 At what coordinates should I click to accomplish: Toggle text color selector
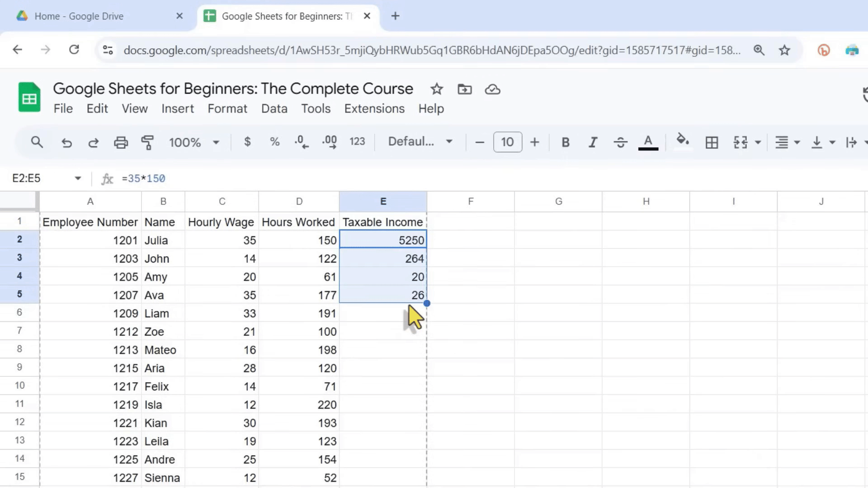point(648,142)
